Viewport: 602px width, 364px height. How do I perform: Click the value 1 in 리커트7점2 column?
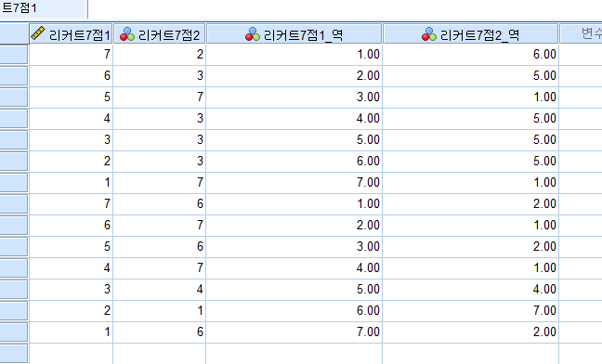coord(160,311)
